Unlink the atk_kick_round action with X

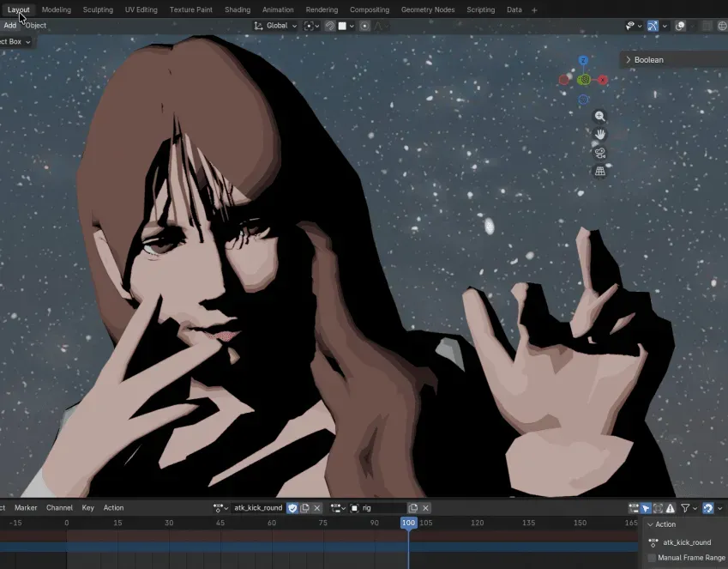[317, 508]
